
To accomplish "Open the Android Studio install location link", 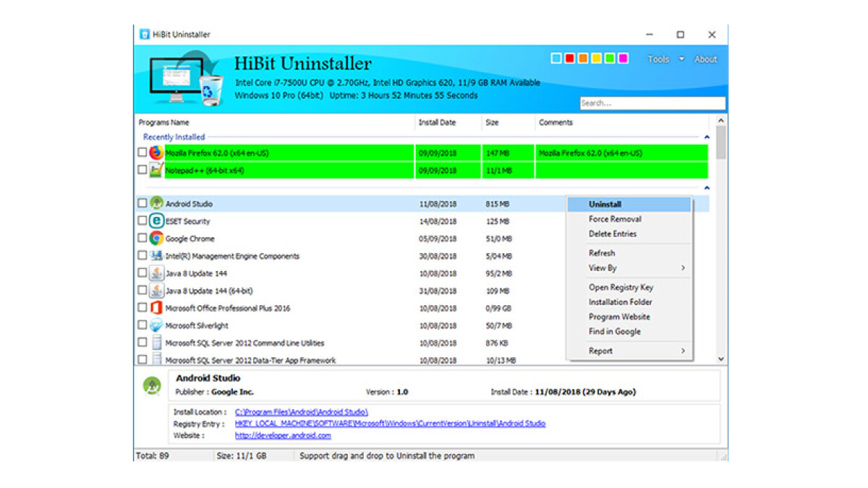I will coord(302,412).
